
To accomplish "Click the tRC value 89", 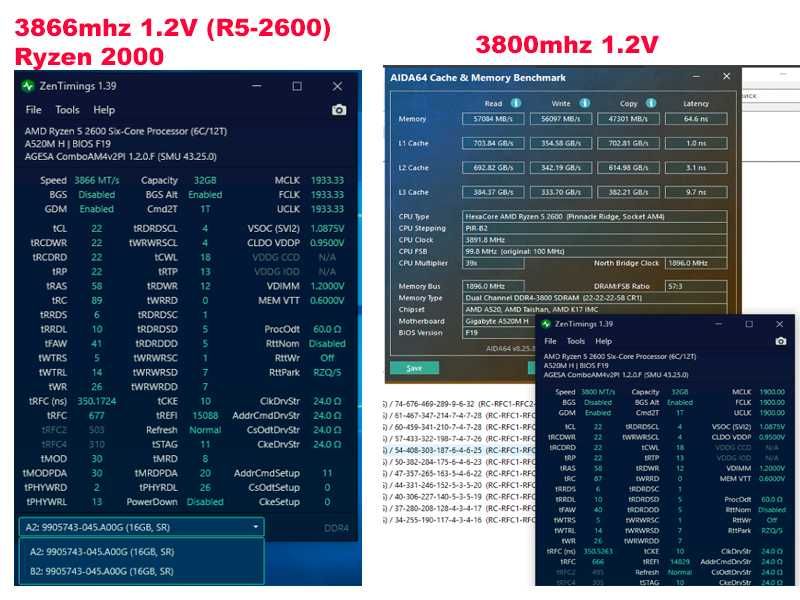I will pyautogui.click(x=96, y=301).
